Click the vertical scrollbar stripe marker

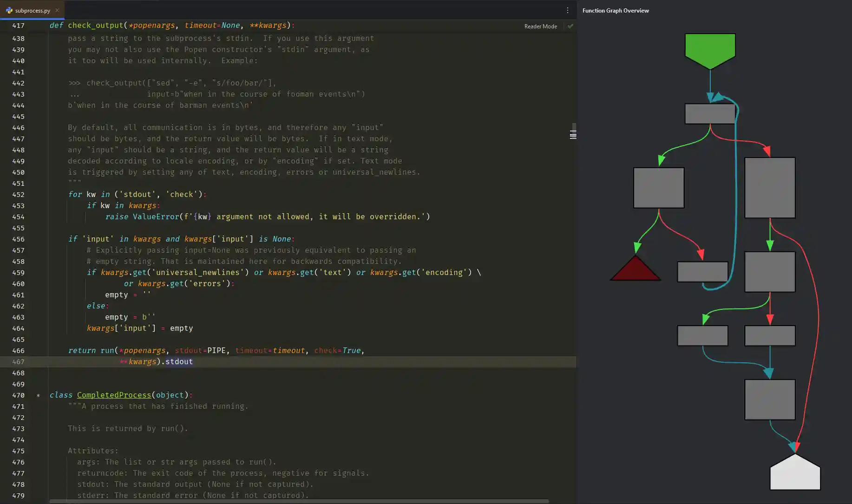[573, 135]
